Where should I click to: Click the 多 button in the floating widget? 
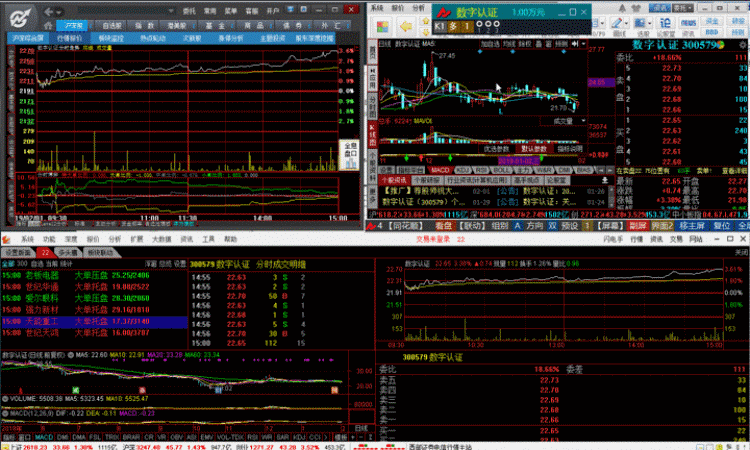click(x=453, y=27)
